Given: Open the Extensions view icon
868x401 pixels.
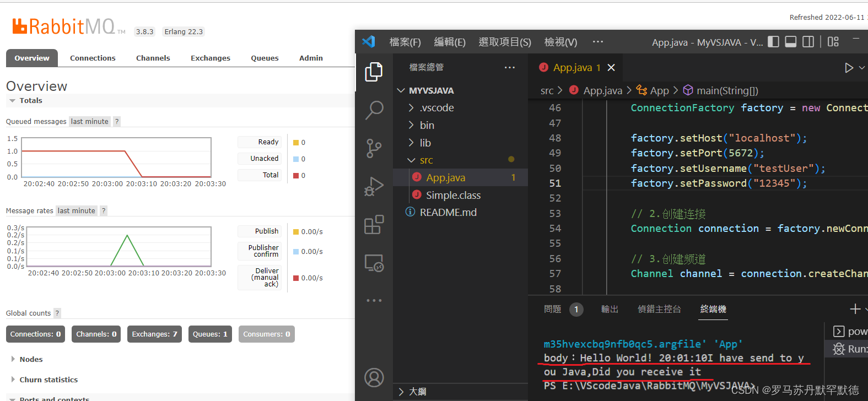Looking at the screenshot, I should [374, 225].
